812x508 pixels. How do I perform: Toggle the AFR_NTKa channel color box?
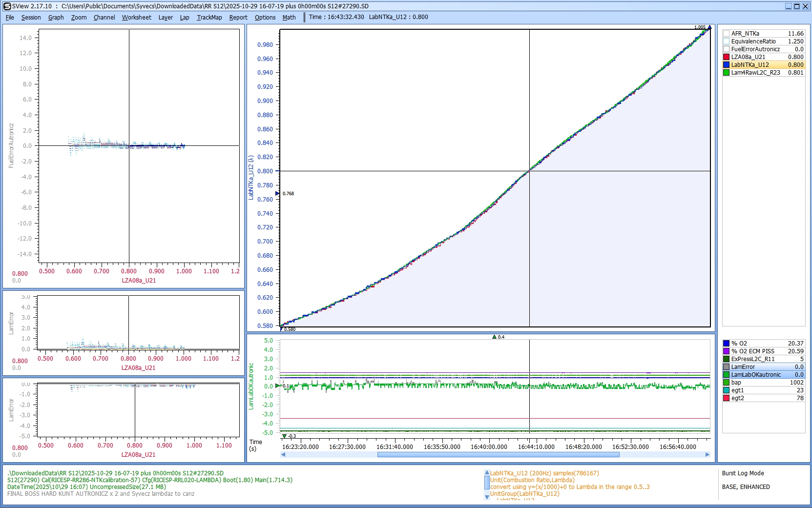(x=726, y=34)
